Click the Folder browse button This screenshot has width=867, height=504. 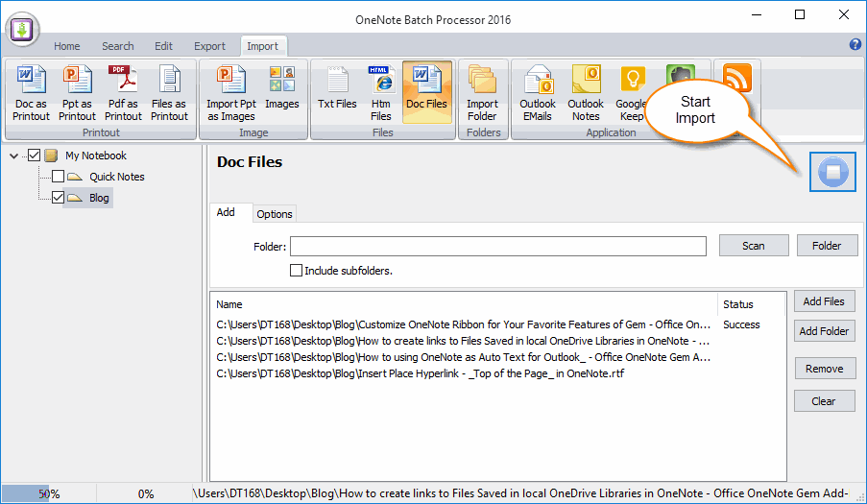tap(827, 246)
